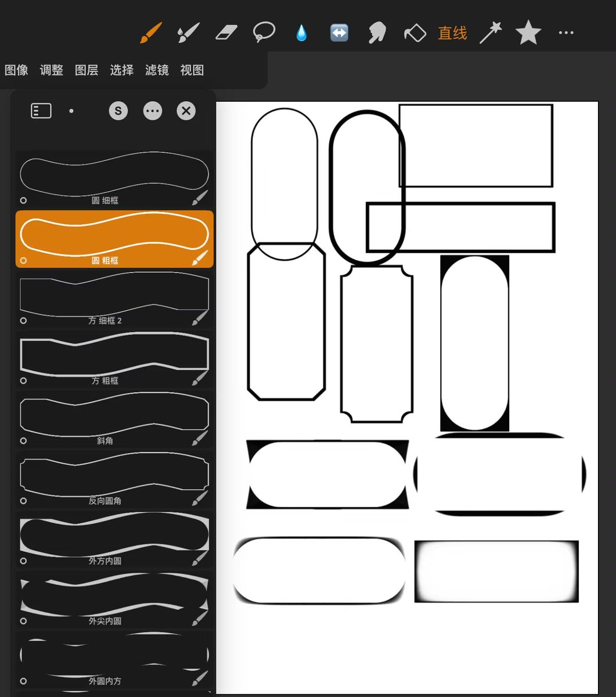Viewport: 616px width, 697px height.
Task: Click the 直线 straight line option
Action: 452,33
